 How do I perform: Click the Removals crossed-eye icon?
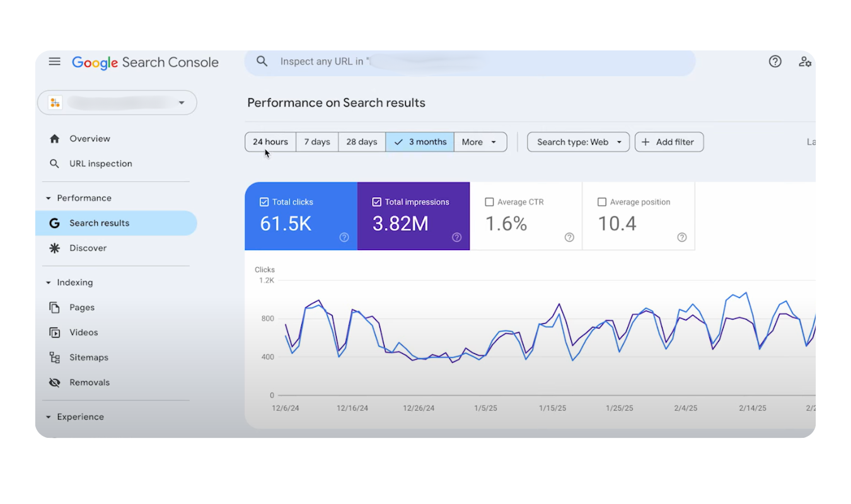[55, 382]
